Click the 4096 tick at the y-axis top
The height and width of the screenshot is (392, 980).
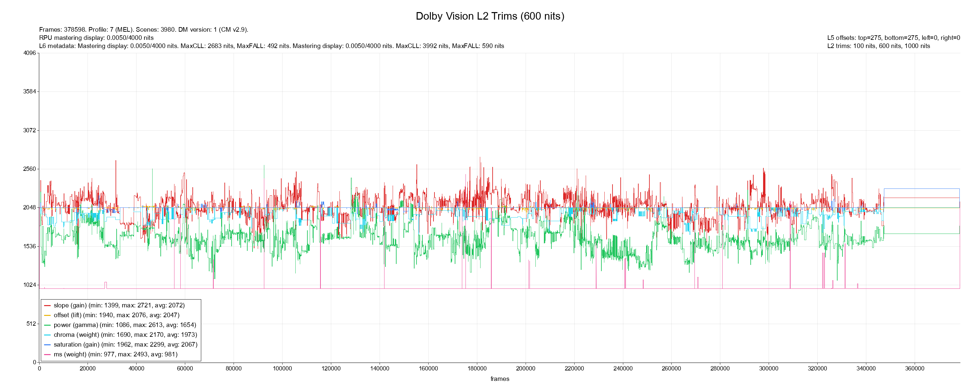[29, 53]
